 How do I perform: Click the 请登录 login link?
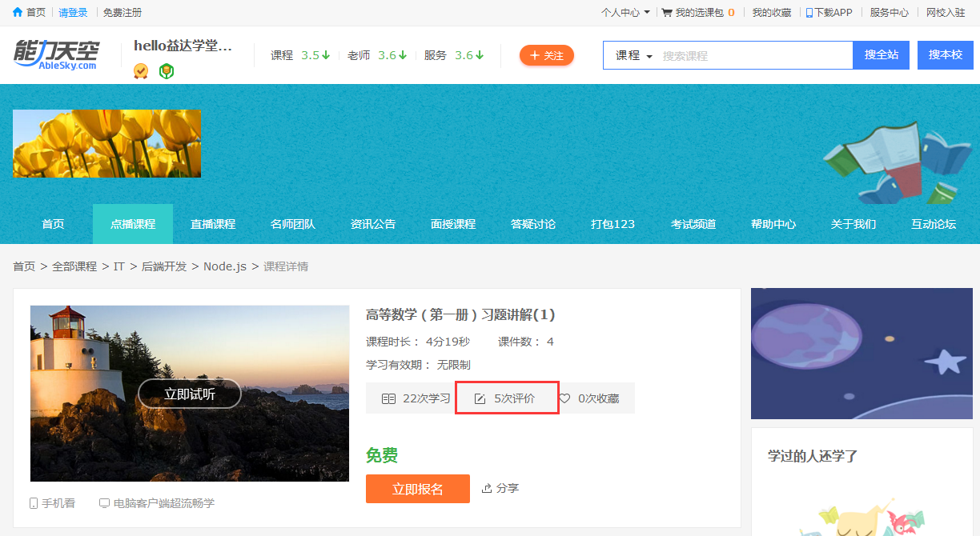tap(74, 13)
